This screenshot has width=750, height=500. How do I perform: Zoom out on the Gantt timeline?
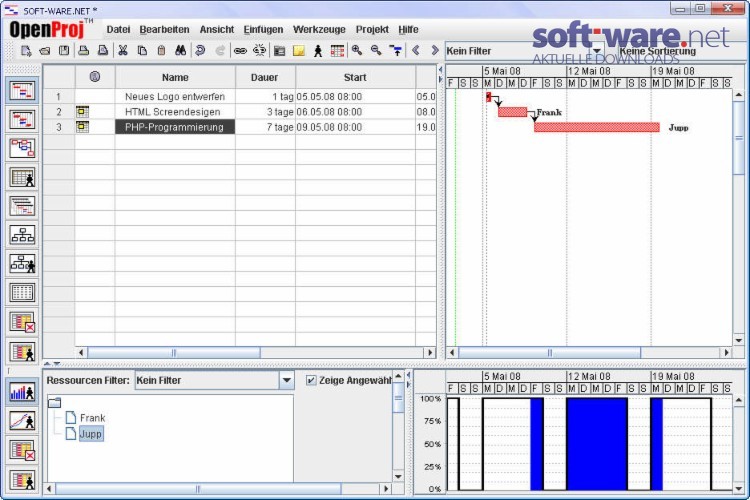[x=376, y=51]
